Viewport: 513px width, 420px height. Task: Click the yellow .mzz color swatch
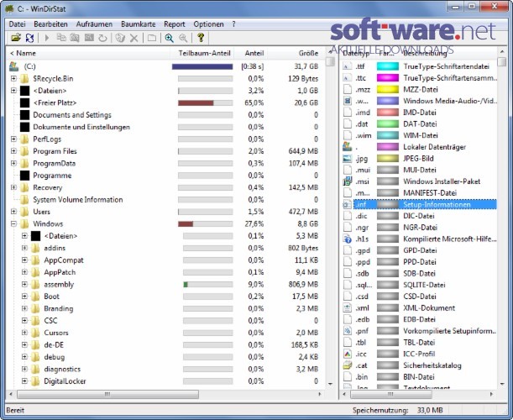click(388, 89)
